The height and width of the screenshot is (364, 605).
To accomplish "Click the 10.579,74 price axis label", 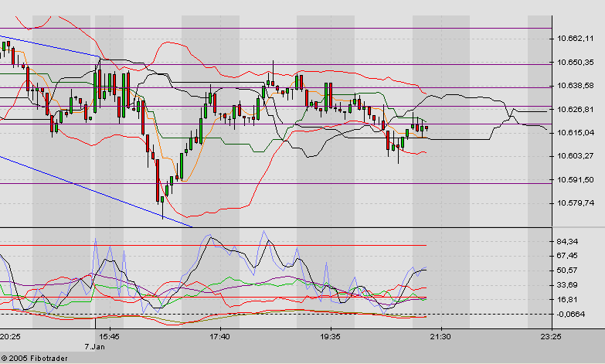I will coord(575,204).
